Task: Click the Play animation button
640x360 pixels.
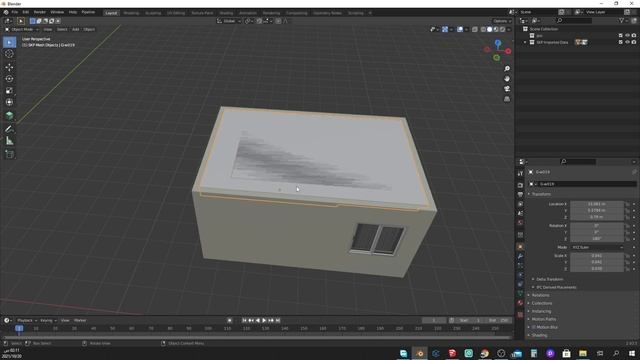Action: [x=264, y=320]
